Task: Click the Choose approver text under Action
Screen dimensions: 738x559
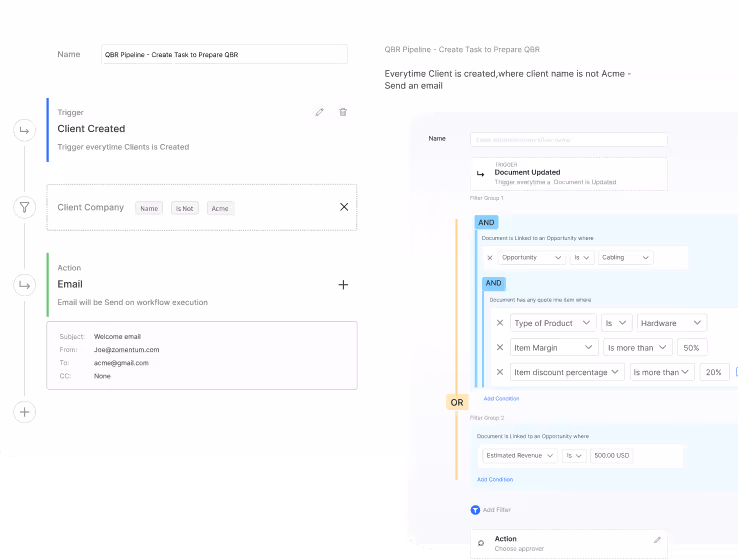Action: [519, 549]
